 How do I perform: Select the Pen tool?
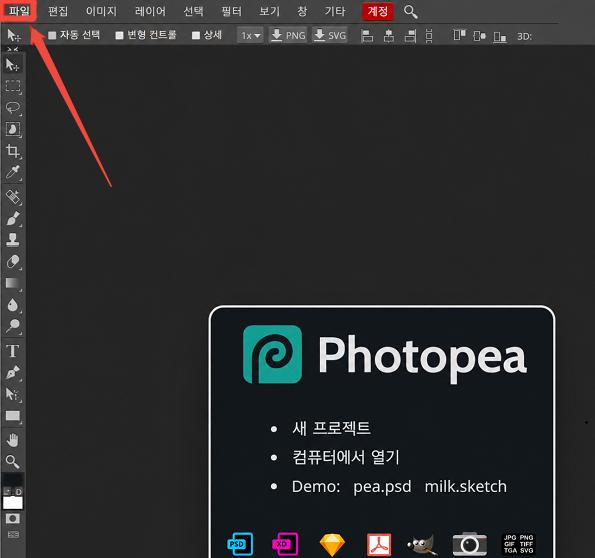coord(13,373)
